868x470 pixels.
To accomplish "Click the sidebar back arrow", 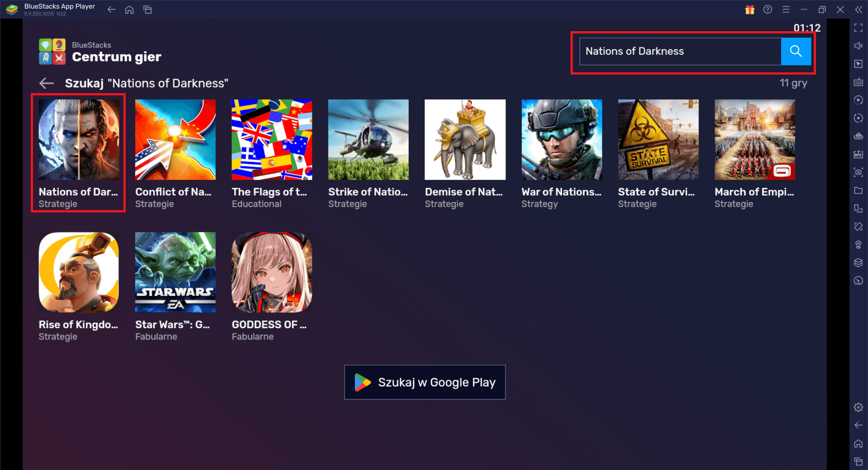I will pyautogui.click(x=859, y=425).
